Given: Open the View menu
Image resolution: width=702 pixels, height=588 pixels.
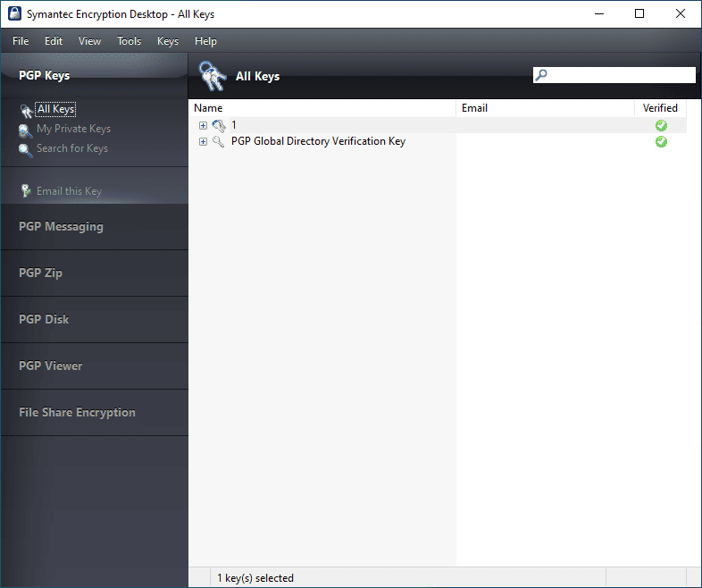Looking at the screenshot, I should [89, 41].
